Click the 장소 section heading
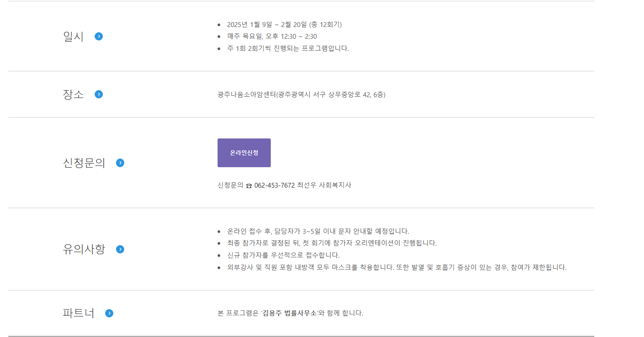 tap(73, 94)
